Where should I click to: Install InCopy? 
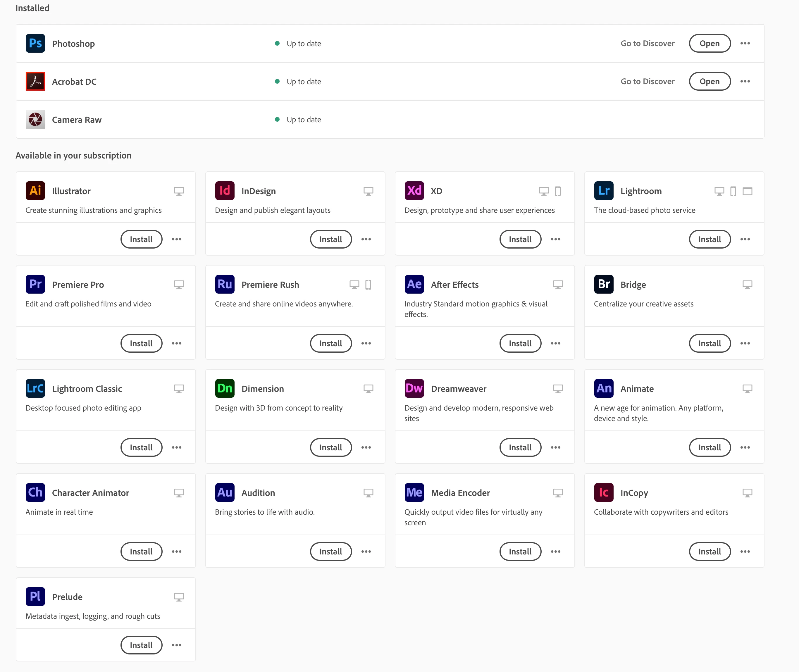pyautogui.click(x=710, y=551)
